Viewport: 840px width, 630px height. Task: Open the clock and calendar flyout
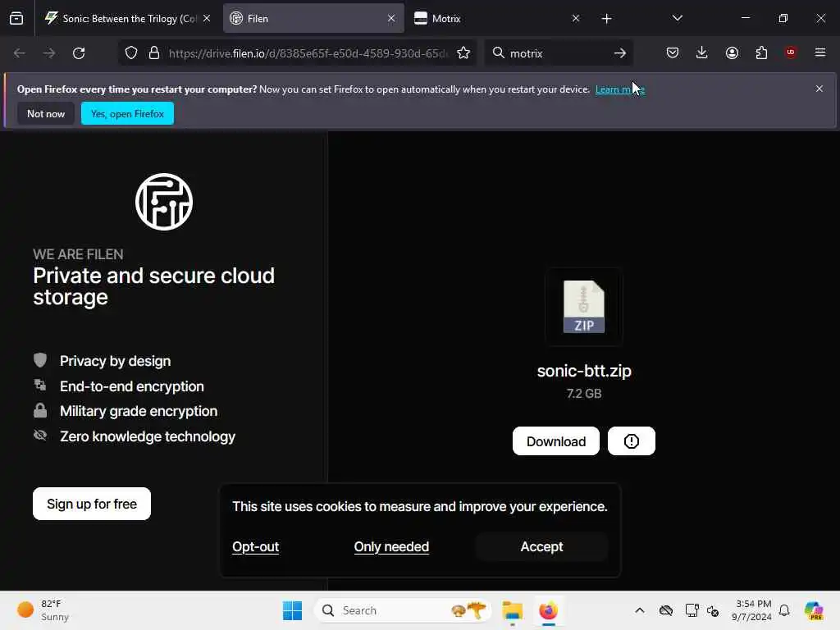click(x=751, y=610)
